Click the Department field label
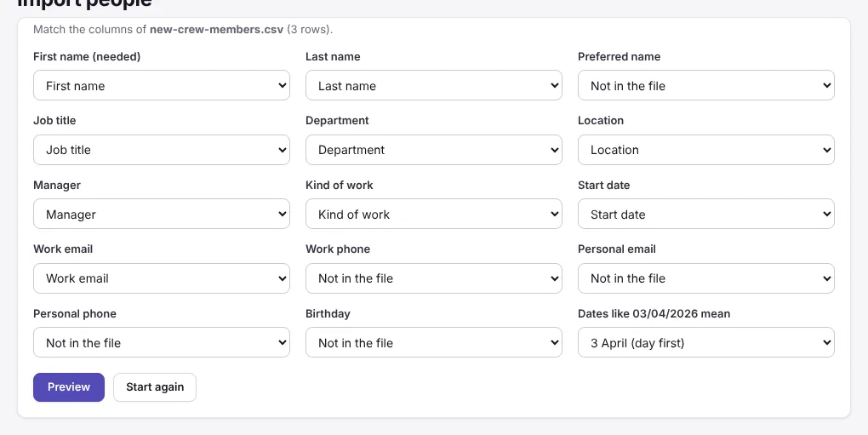Screen dimensions: 868x435 [337, 121]
